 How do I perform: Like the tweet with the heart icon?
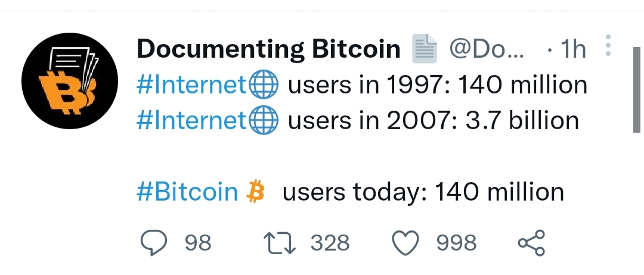(x=406, y=243)
